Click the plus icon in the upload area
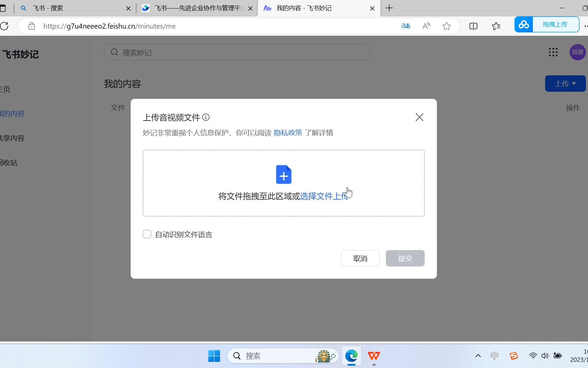 [283, 174]
